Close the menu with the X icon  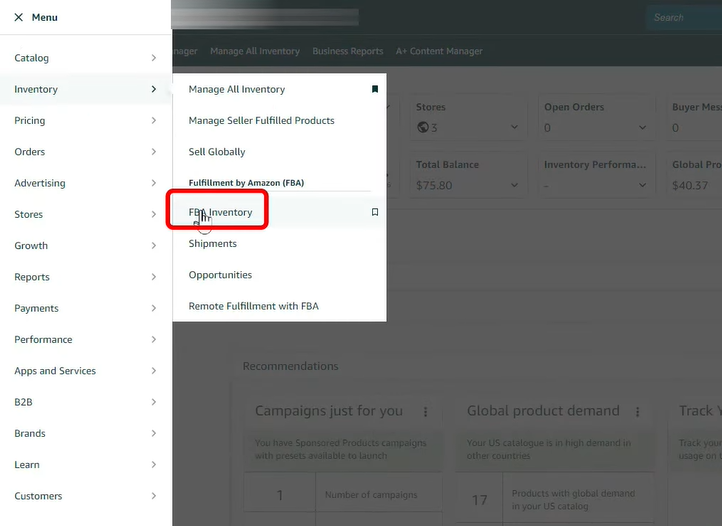pos(18,18)
